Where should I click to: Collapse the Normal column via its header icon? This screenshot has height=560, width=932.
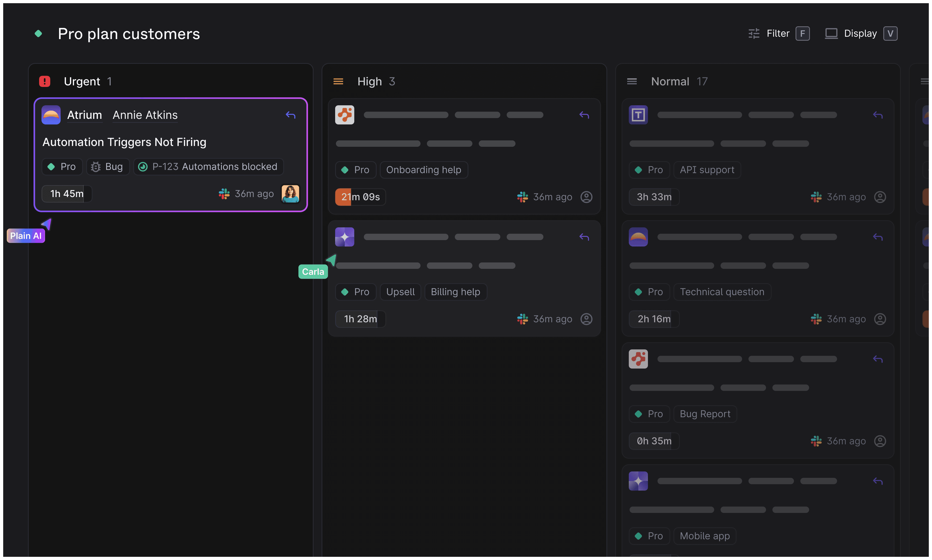point(632,81)
